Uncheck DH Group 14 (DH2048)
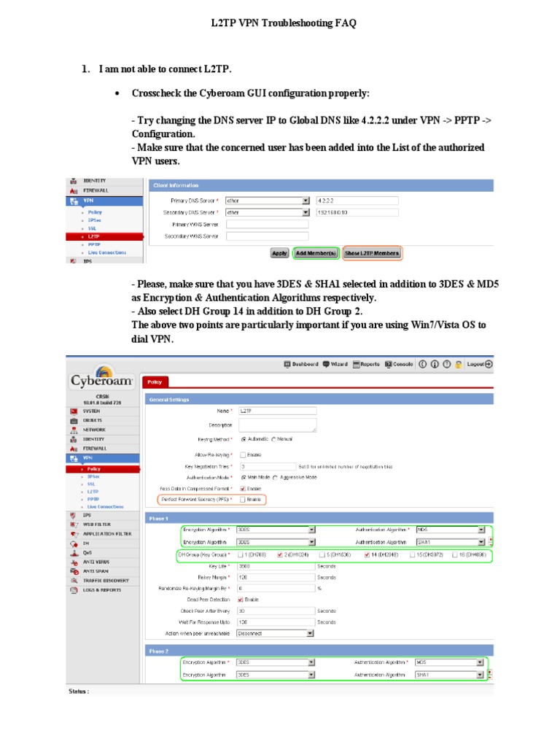This screenshot has width=560, height=747. click(367, 555)
